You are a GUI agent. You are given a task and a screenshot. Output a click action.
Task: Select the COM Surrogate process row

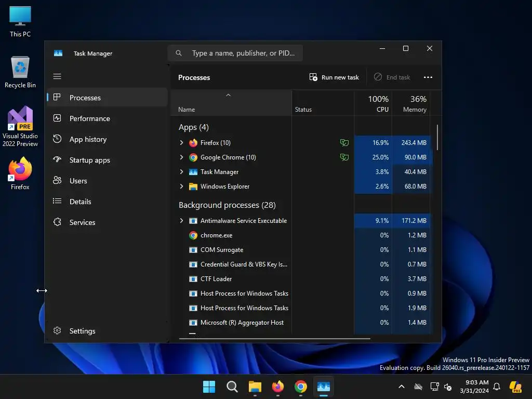[x=301, y=250]
